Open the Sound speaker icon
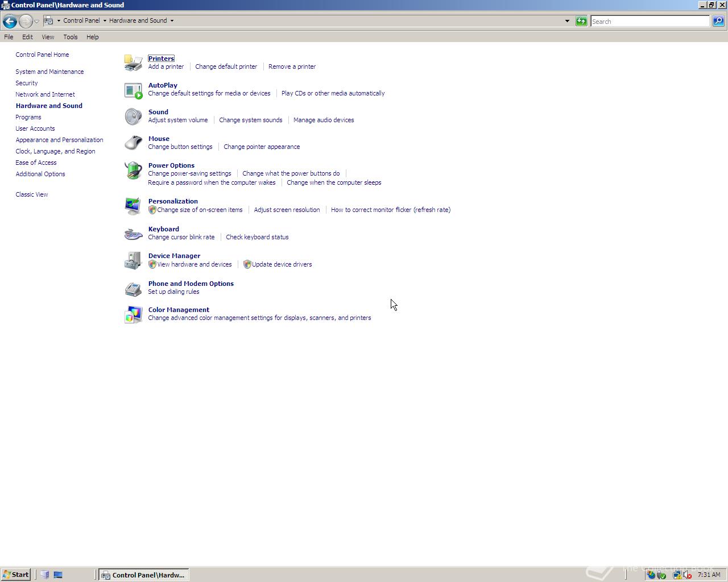728x582 pixels. pos(133,117)
